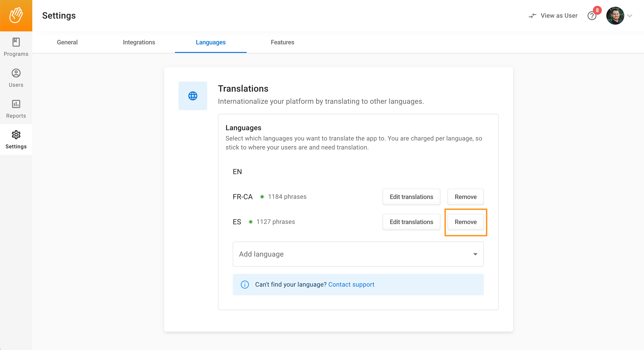Image resolution: width=644 pixels, height=350 pixels.
Task: Click the profile avatar photo
Action: [615, 16]
